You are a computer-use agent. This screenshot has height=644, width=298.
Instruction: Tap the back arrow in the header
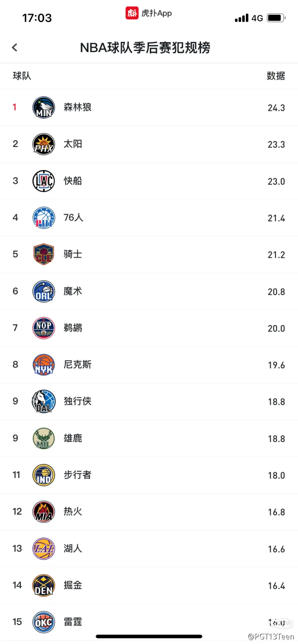coord(15,47)
